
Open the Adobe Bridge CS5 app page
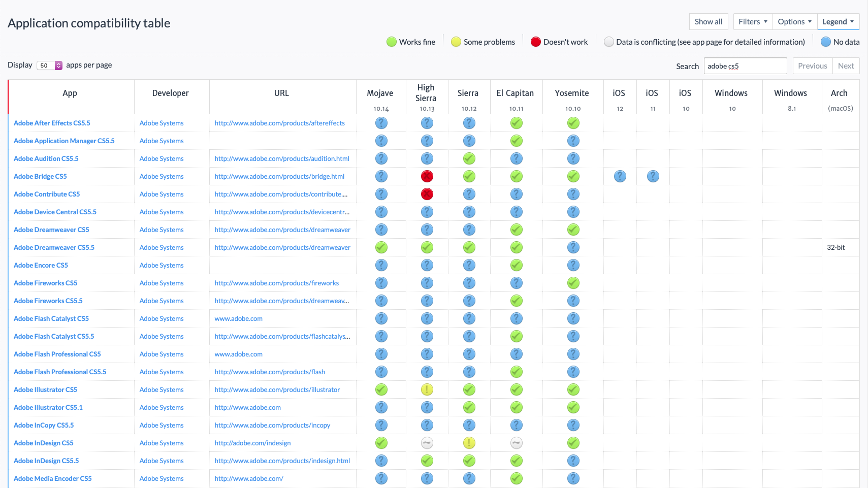click(x=40, y=176)
